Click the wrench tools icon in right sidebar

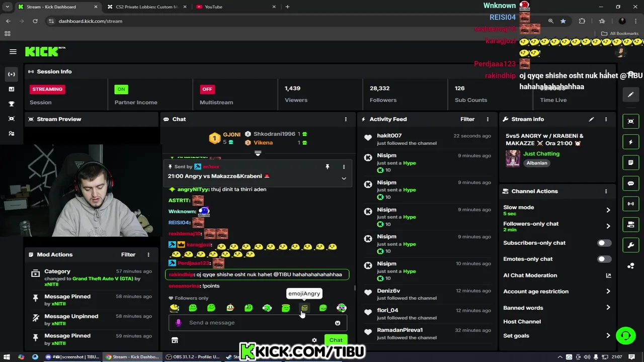630,245
